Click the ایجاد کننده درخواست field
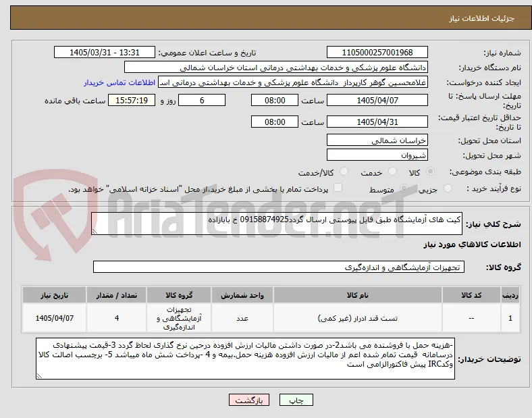The image size is (532, 418). point(293,82)
